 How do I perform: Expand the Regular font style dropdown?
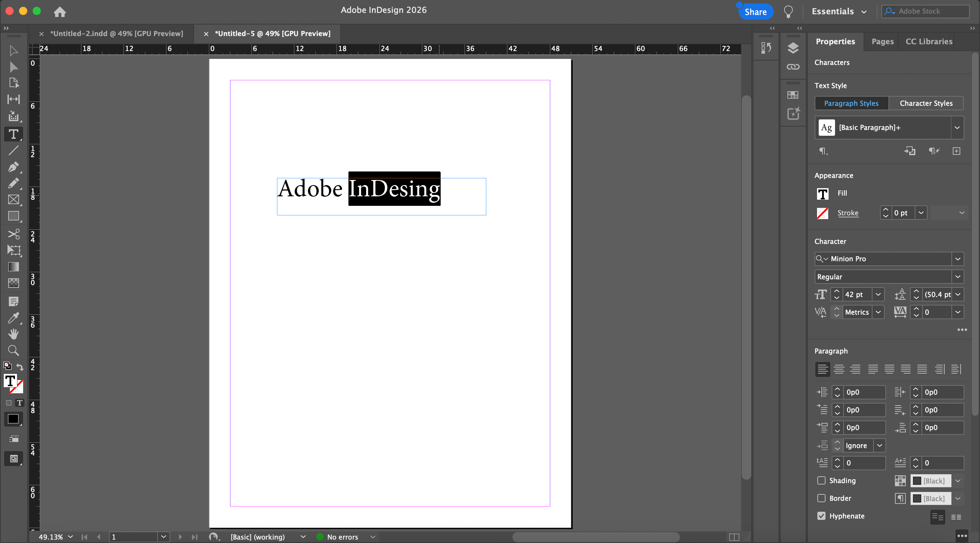958,277
